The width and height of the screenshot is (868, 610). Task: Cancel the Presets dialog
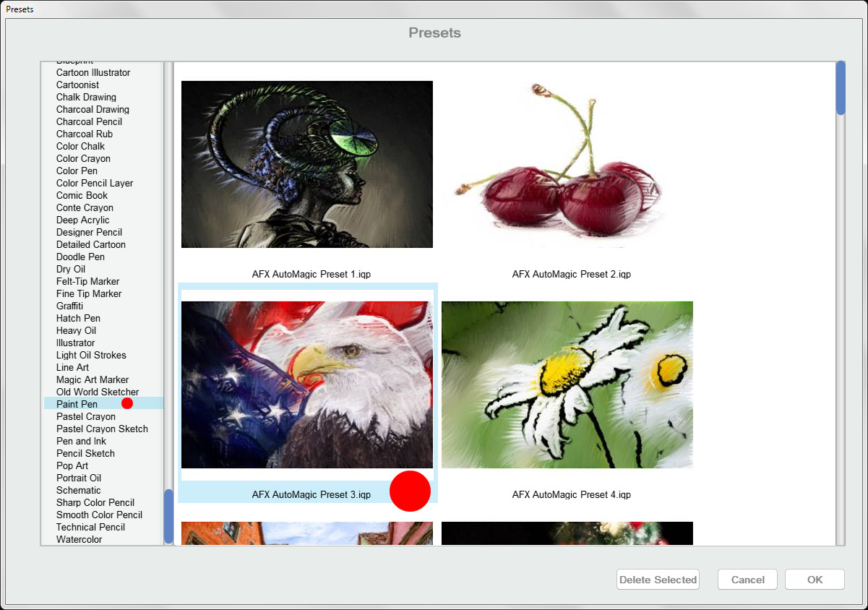pyautogui.click(x=747, y=580)
